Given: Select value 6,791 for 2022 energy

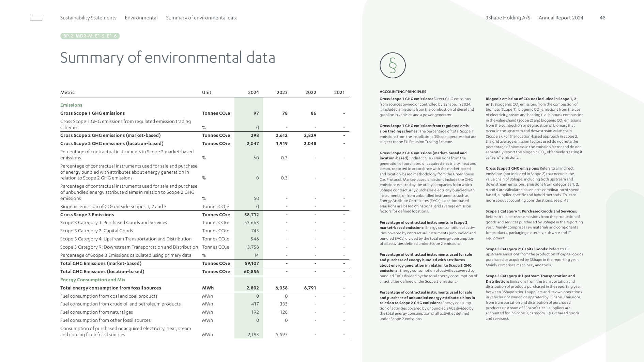Looking at the screenshot, I should click(310, 288).
